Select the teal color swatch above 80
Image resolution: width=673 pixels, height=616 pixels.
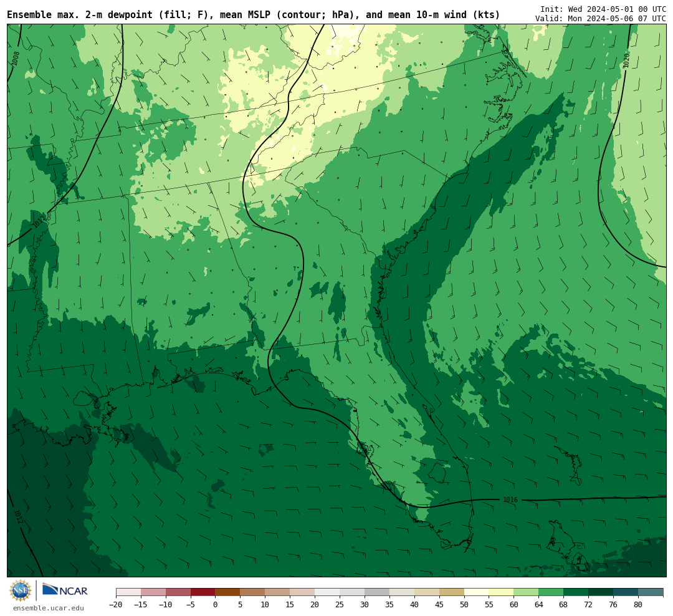pos(651,592)
